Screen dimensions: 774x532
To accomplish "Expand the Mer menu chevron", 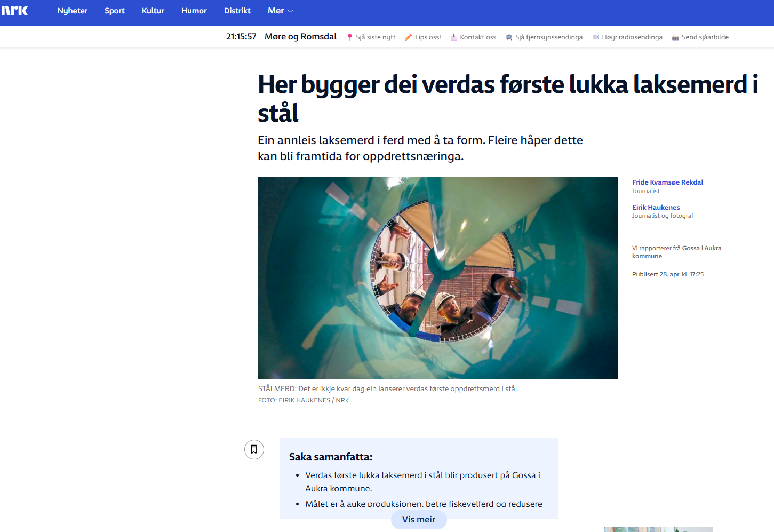I will 291,11.
